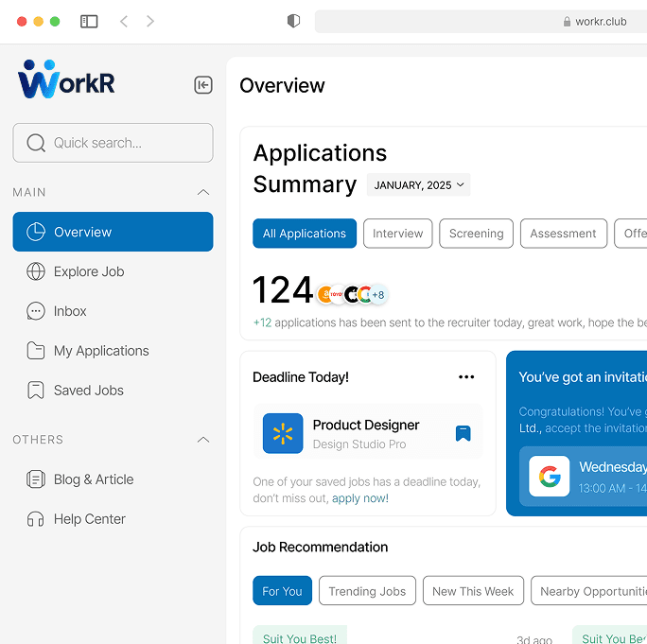Viewport: 647px width, 644px height.
Task: Click the +8 company avatars badge
Action: 377,295
